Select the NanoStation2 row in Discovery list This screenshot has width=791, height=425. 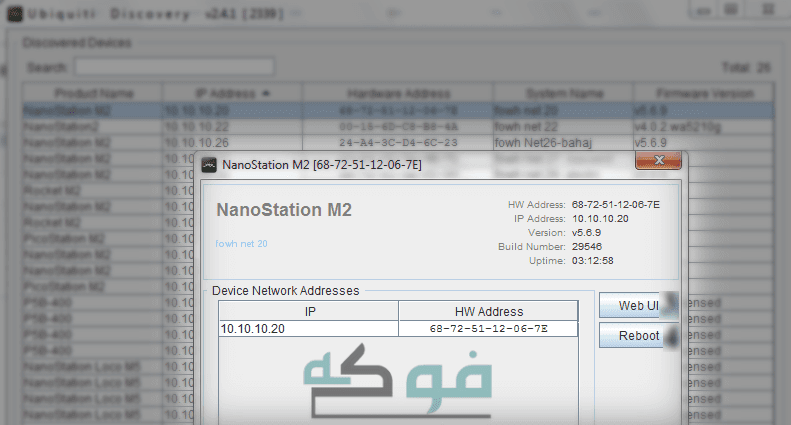pyautogui.click(x=399, y=127)
